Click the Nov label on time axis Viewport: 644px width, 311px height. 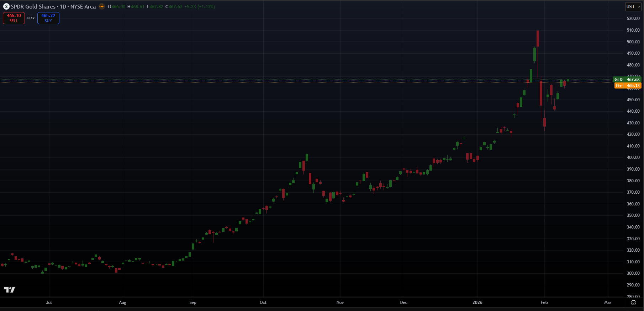coord(340,302)
